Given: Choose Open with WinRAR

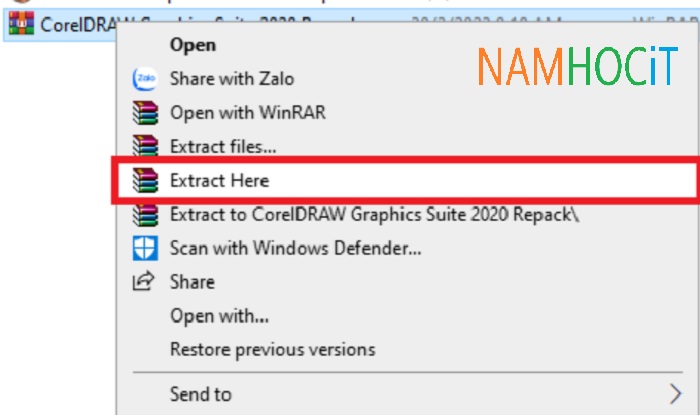Looking at the screenshot, I should point(248,112).
